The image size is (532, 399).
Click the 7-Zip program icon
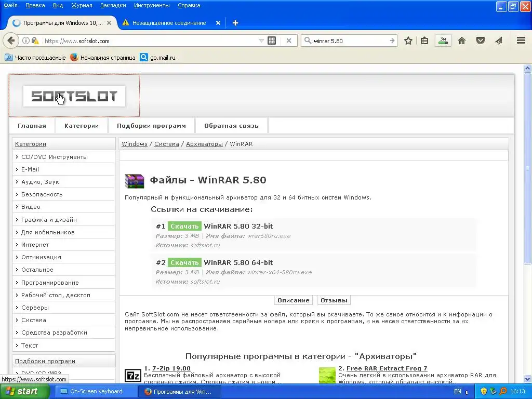[x=132, y=376]
